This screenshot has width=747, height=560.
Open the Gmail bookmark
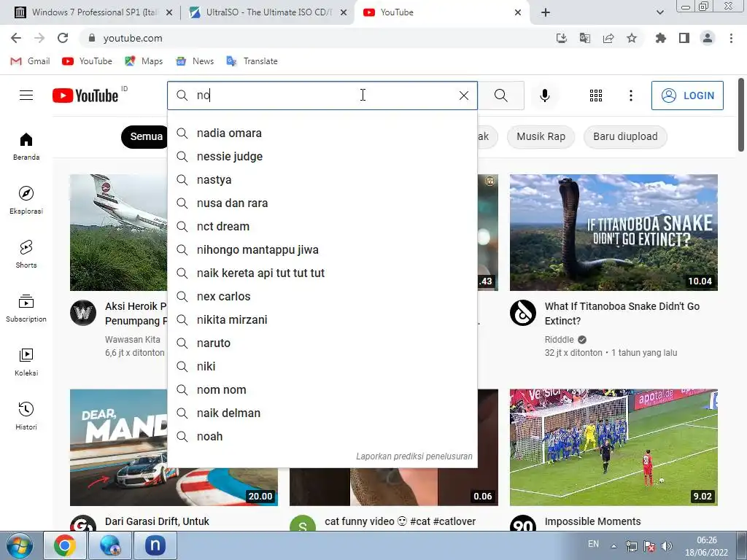(30, 61)
